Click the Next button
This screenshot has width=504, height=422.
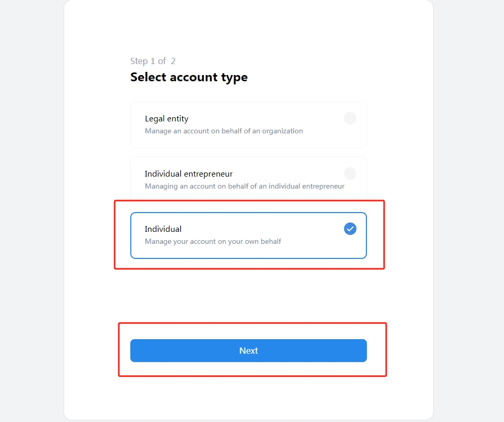click(249, 351)
